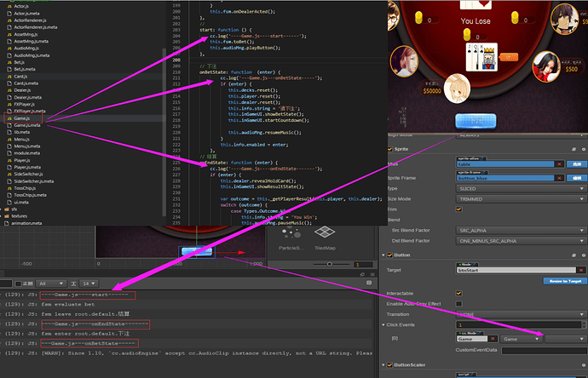This screenshot has height=378, width=588.
Task: Select the blue button node in scene view
Action: coord(197,251)
